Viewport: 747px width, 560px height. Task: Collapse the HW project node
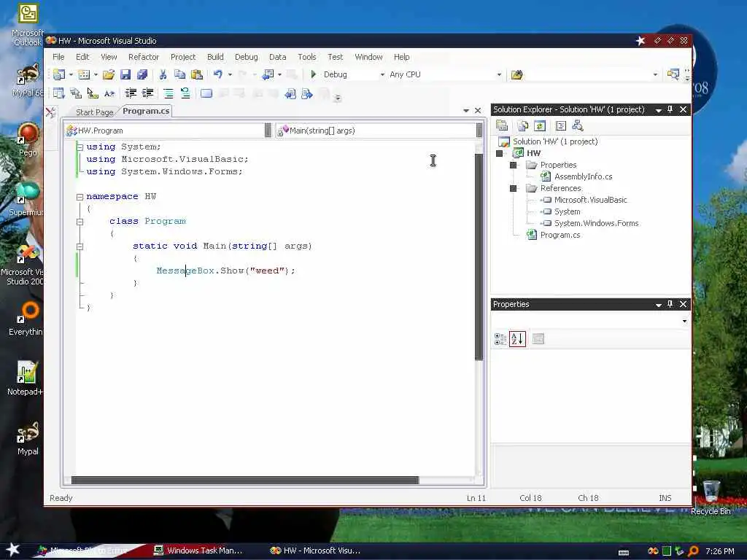point(499,153)
